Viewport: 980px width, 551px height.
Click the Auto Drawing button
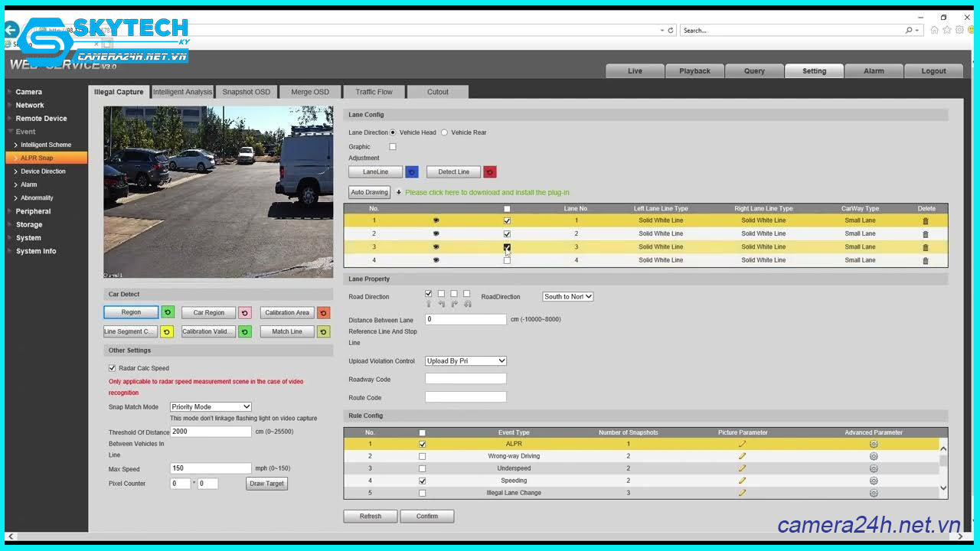pos(370,192)
